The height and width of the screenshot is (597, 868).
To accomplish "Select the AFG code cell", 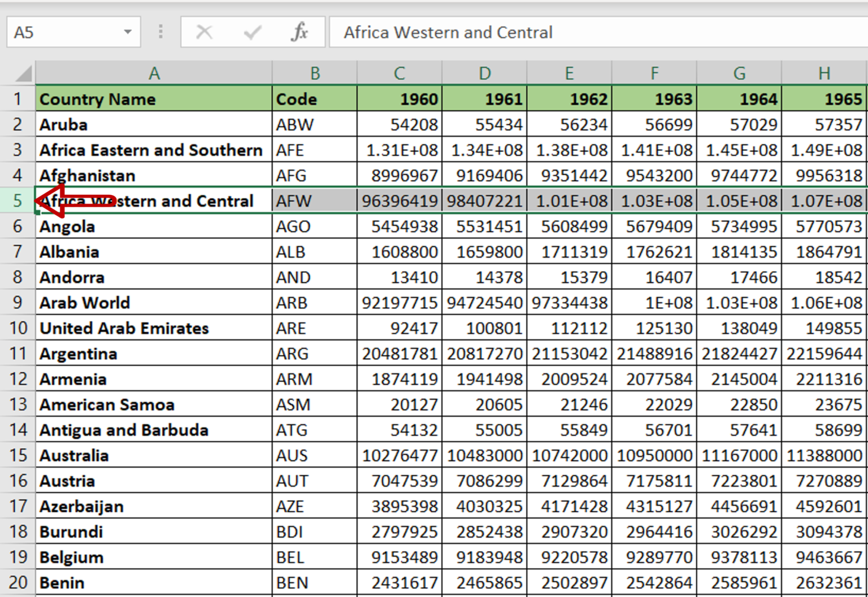I will pos(314,175).
